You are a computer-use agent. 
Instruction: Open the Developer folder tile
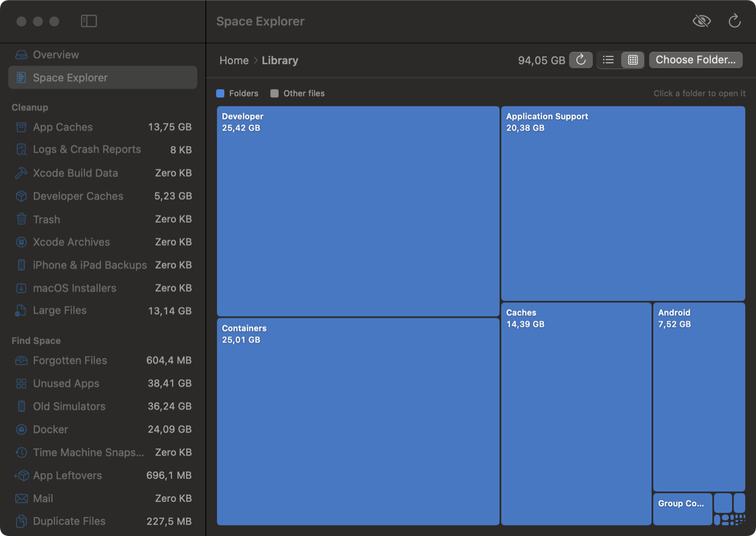tap(358, 211)
